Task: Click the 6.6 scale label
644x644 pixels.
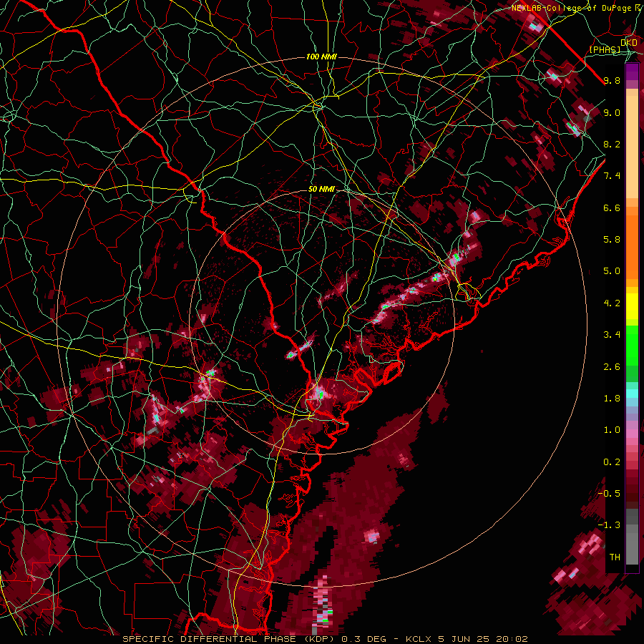Action: [x=612, y=208]
